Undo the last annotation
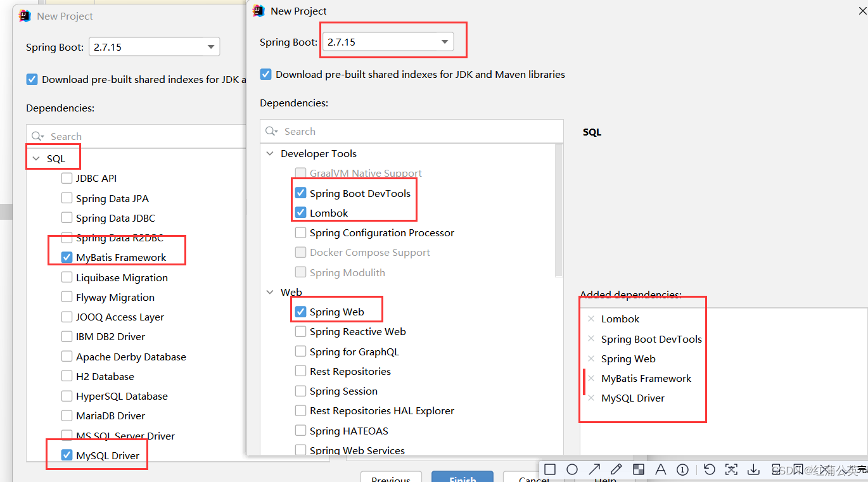868x482 pixels. tap(710, 469)
